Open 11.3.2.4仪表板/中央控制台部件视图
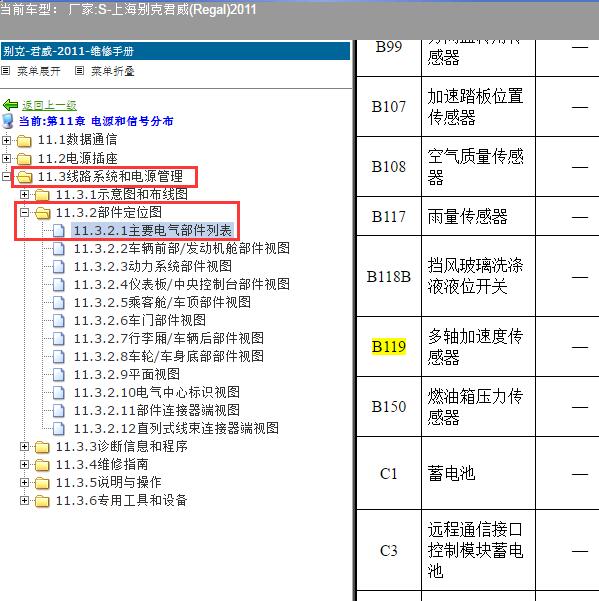The image size is (599, 601). [182, 284]
